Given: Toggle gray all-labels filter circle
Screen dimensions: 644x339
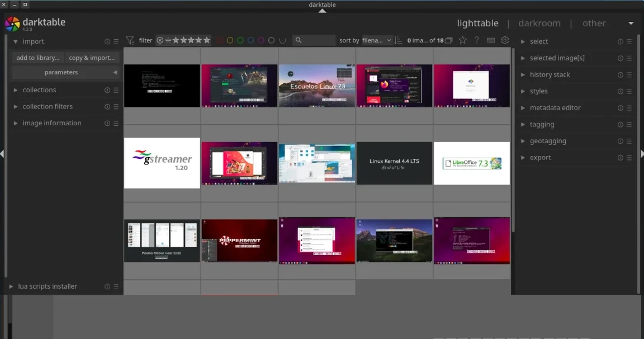Looking at the screenshot, I should tap(272, 40).
